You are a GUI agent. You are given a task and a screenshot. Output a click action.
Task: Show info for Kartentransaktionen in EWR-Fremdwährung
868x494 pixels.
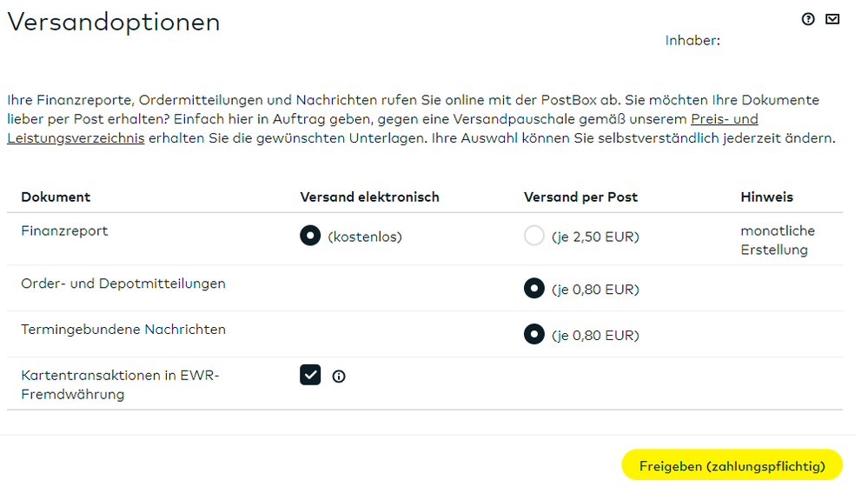(339, 377)
